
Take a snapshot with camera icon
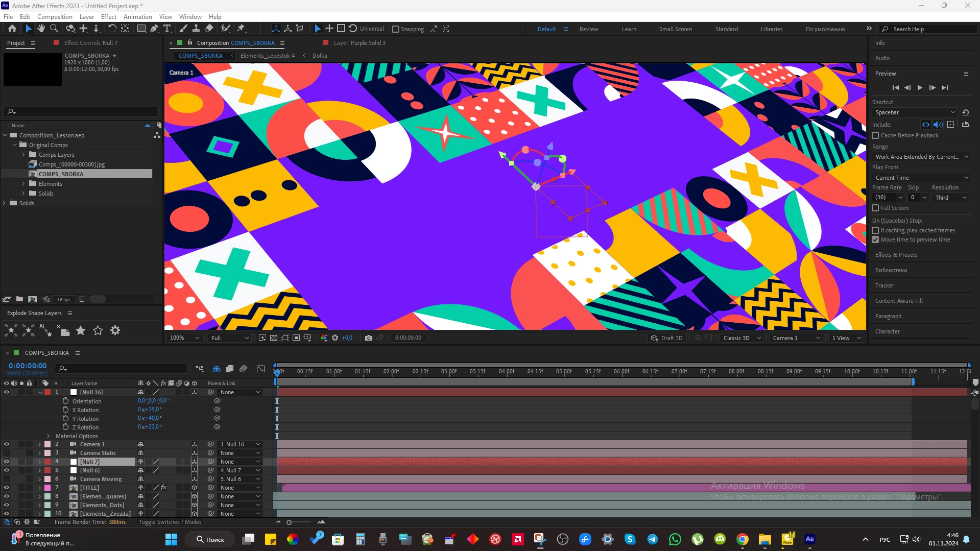click(369, 338)
